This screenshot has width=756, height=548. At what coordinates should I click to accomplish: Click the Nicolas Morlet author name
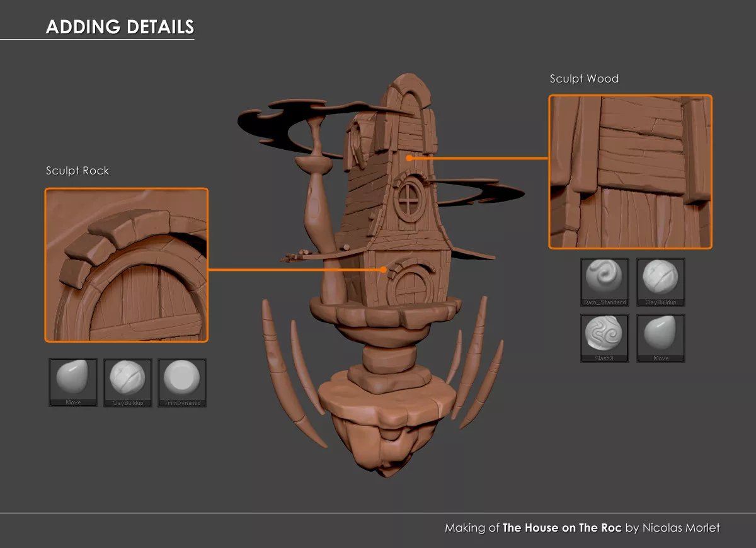point(680,528)
